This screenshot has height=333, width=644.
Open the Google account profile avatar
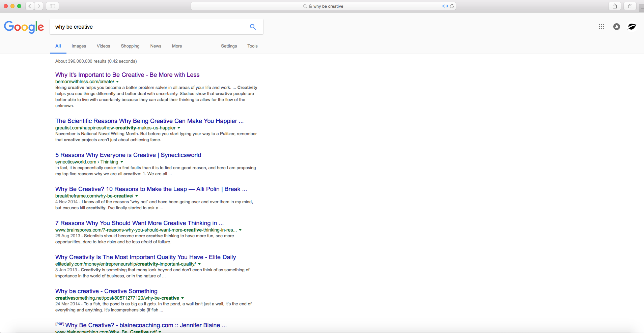[x=632, y=27]
